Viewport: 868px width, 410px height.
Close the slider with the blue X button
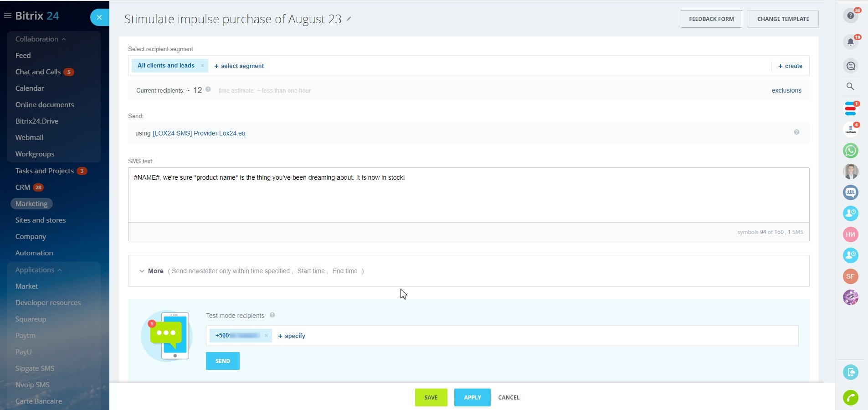(x=99, y=17)
